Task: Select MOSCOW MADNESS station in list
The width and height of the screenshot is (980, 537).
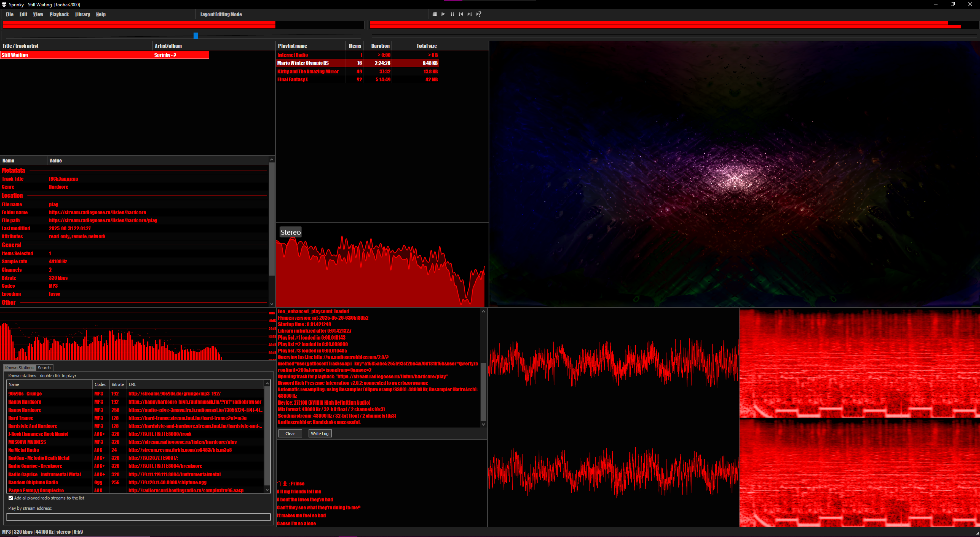Action: pos(27,442)
